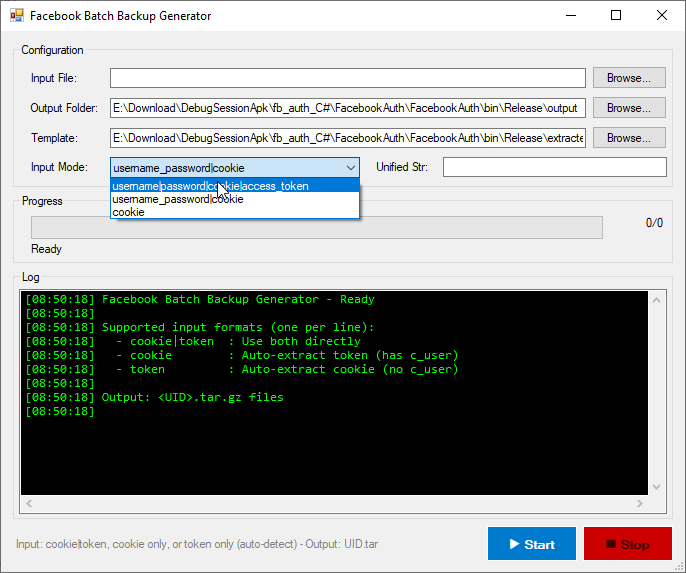
Task: Browse for the Template path
Action: tap(629, 138)
